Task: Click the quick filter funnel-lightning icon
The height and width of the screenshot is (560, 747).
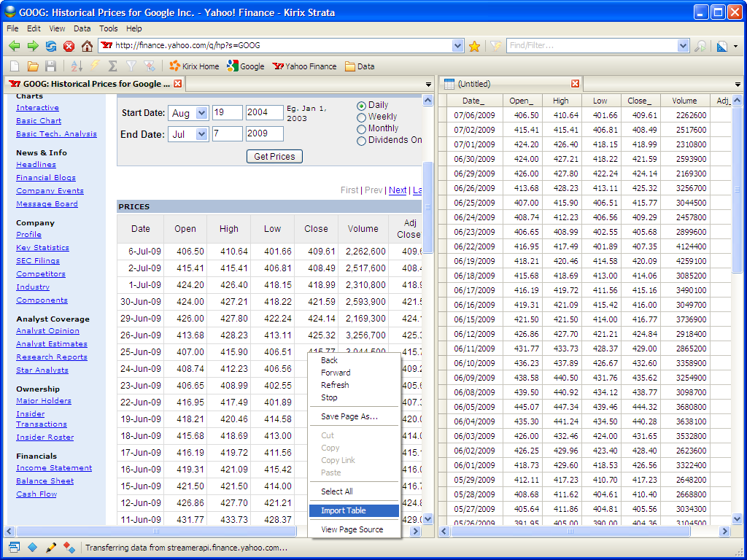Action: (x=496, y=46)
